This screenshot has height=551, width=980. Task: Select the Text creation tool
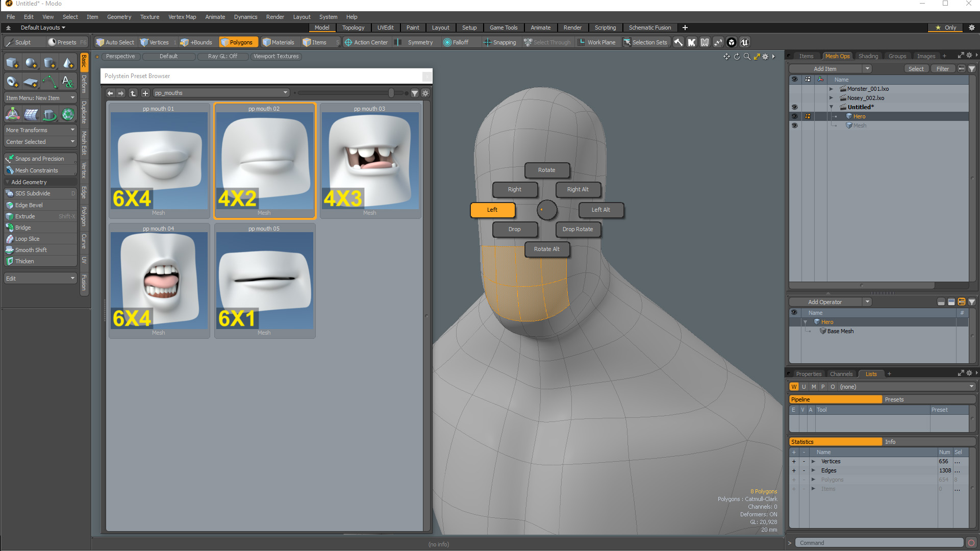(68, 81)
